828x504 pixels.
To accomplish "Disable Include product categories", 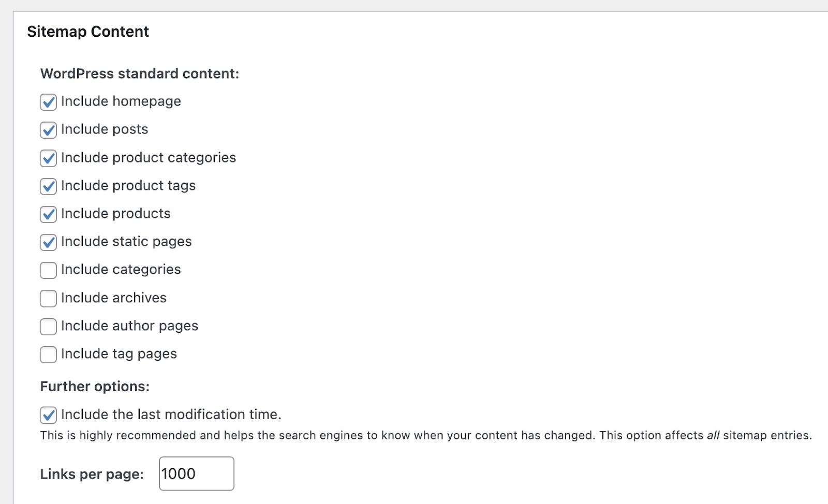I will [x=48, y=158].
